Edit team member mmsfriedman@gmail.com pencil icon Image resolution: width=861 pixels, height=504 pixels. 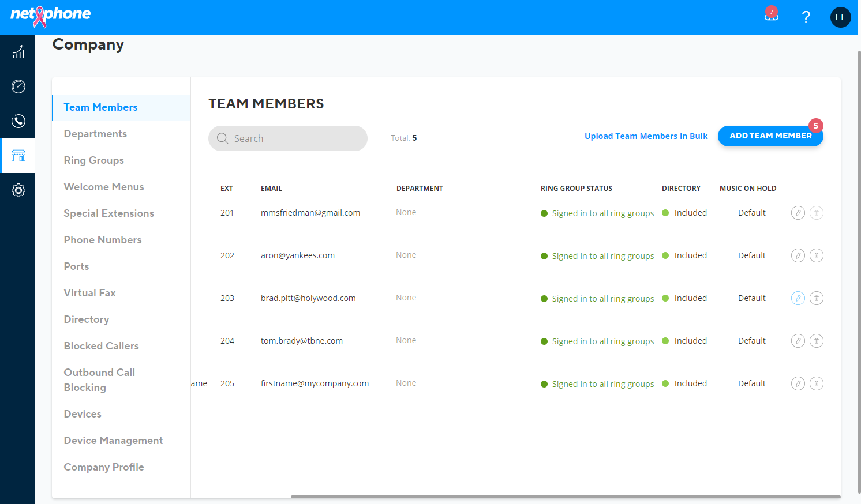pyautogui.click(x=798, y=213)
